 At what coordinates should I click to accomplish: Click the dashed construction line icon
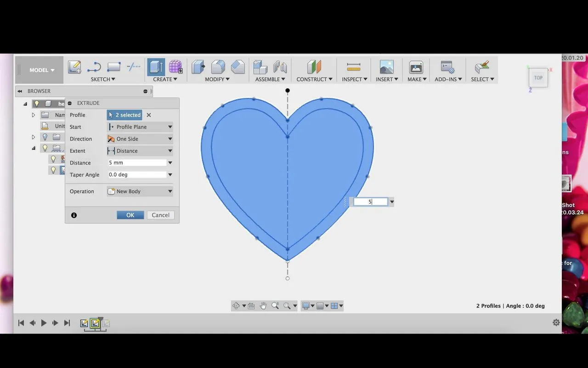pos(133,67)
